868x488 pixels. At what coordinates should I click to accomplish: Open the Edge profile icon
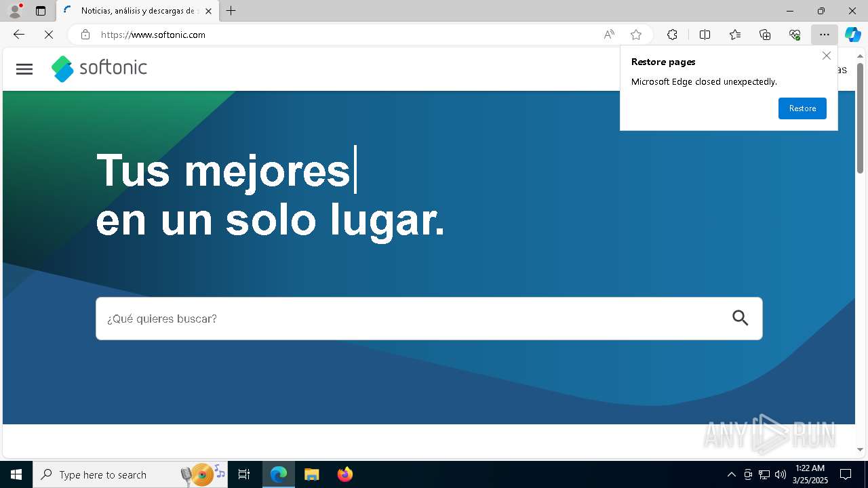coord(15,11)
